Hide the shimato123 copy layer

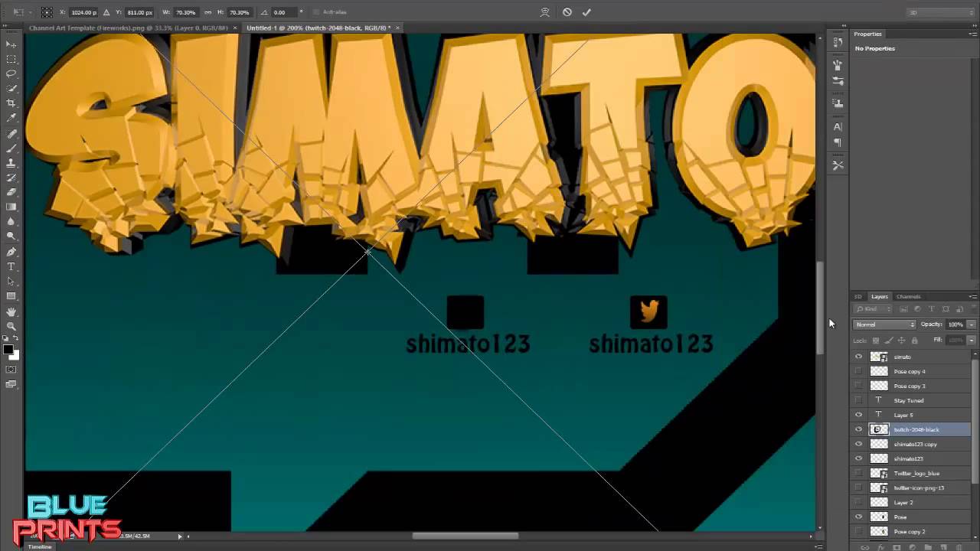pyautogui.click(x=858, y=444)
